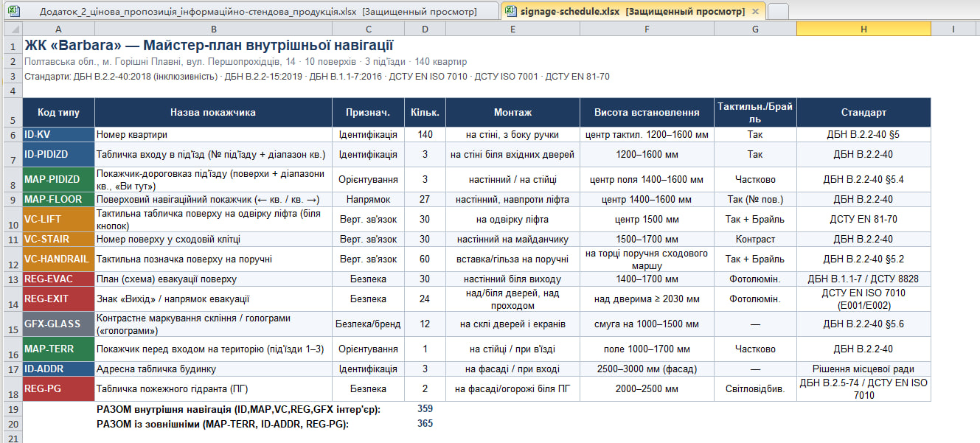Select the VC-STAIR code cell
Screen dimensions: 980x443
pos(58,240)
